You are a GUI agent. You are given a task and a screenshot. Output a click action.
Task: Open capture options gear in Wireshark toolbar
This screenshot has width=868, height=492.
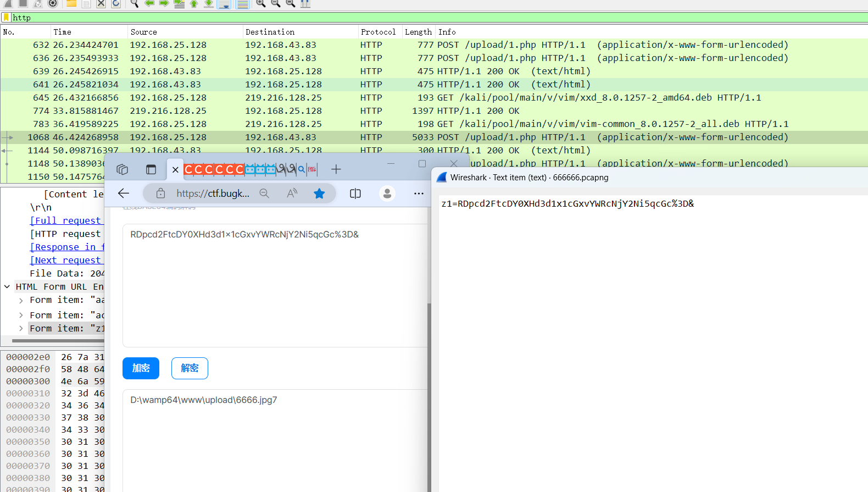pos(53,3)
